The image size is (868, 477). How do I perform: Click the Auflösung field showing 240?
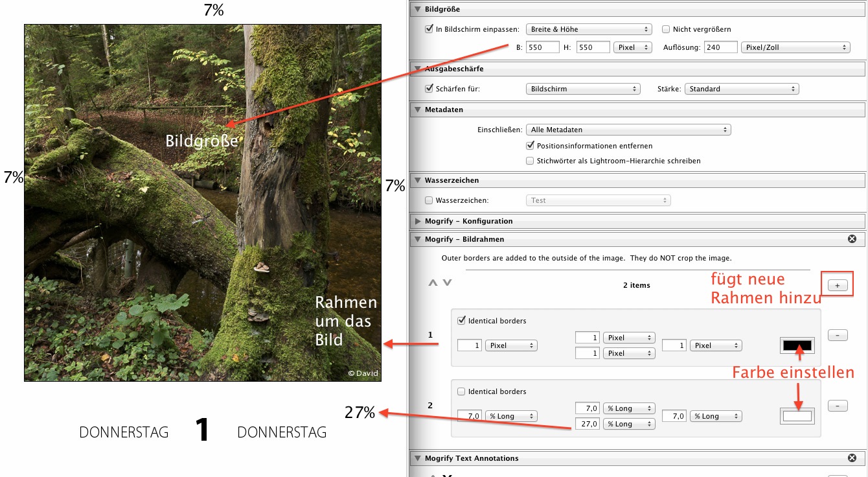pos(721,47)
